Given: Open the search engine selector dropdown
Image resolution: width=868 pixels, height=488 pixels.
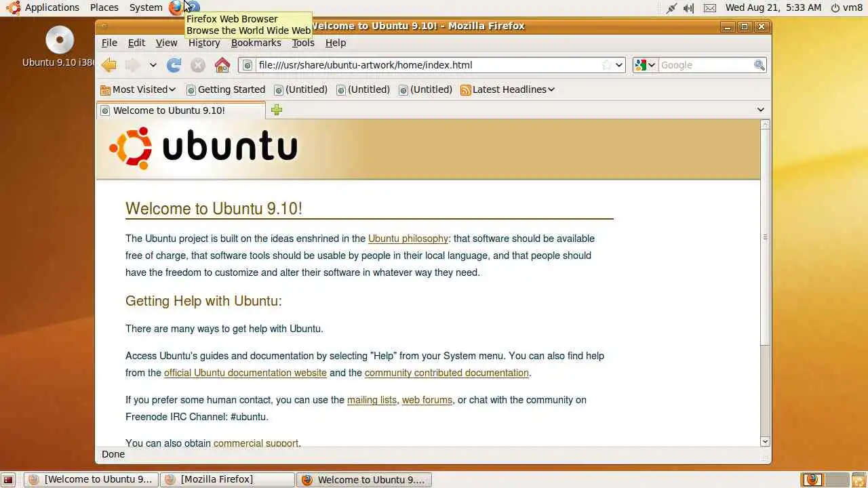Looking at the screenshot, I should (x=645, y=65).
